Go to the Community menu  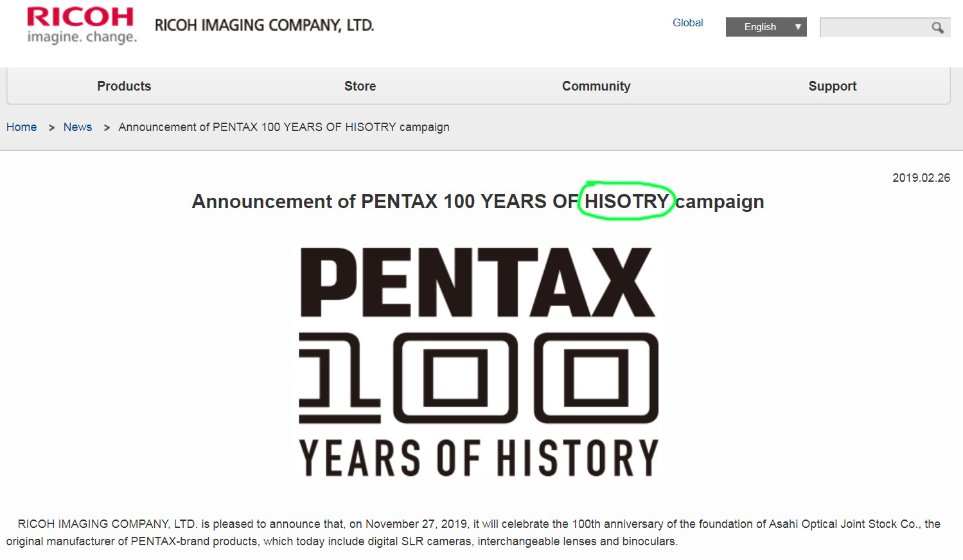point(596,86)
